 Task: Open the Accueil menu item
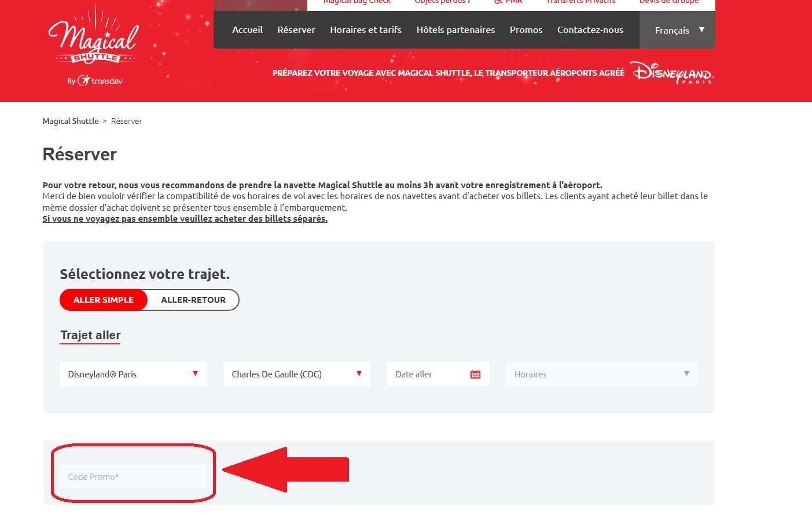248,30
